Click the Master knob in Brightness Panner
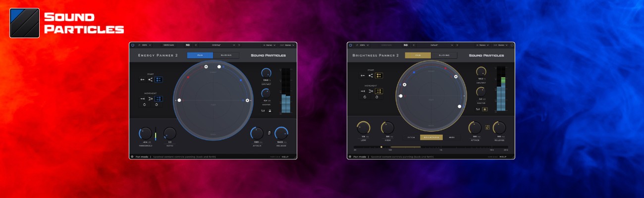 (481, 92)
